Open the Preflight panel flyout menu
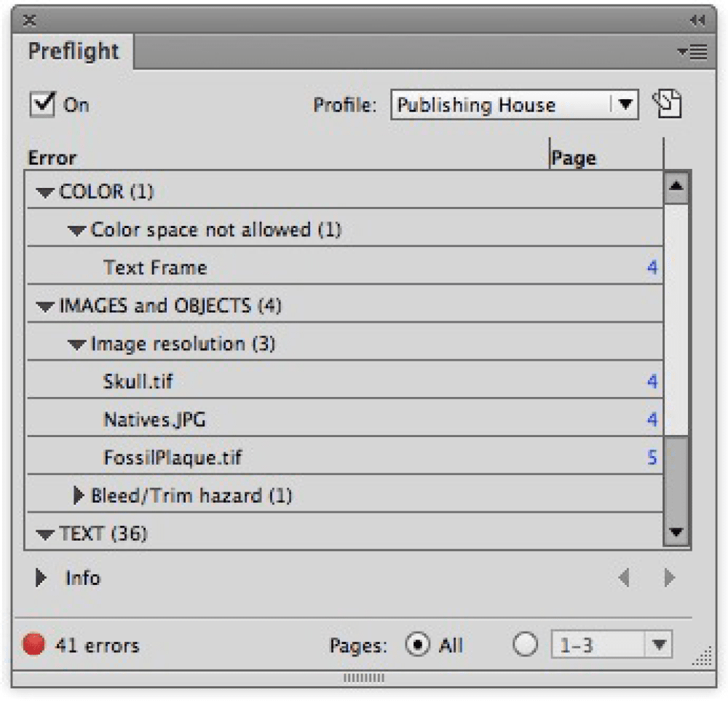 tap(692, 52)
